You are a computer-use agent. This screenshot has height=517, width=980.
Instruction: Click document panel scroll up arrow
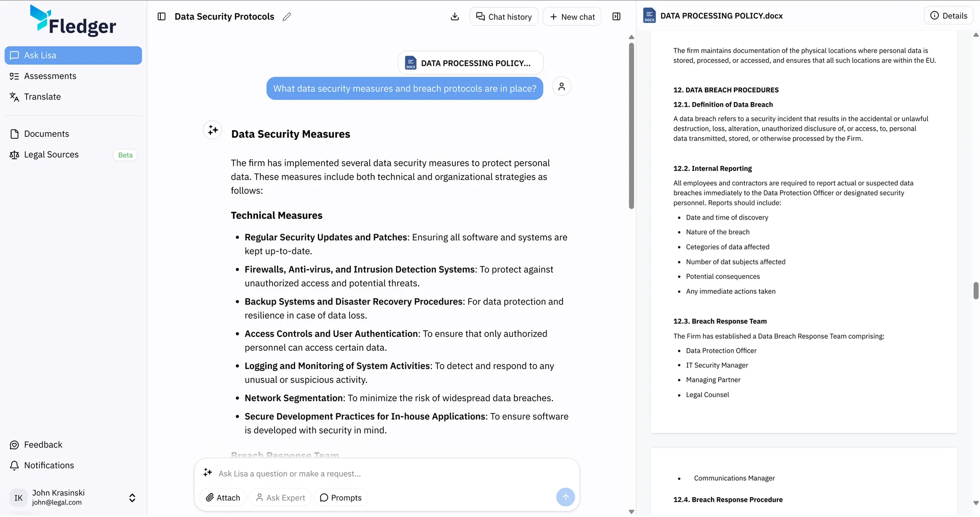pyautogui.click(x=976, y=35)
